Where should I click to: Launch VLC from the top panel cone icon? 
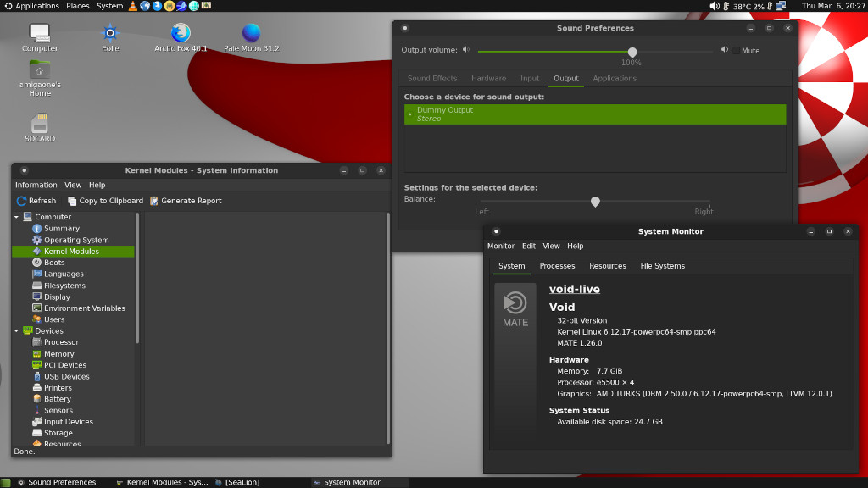click(x=133, y=6)
